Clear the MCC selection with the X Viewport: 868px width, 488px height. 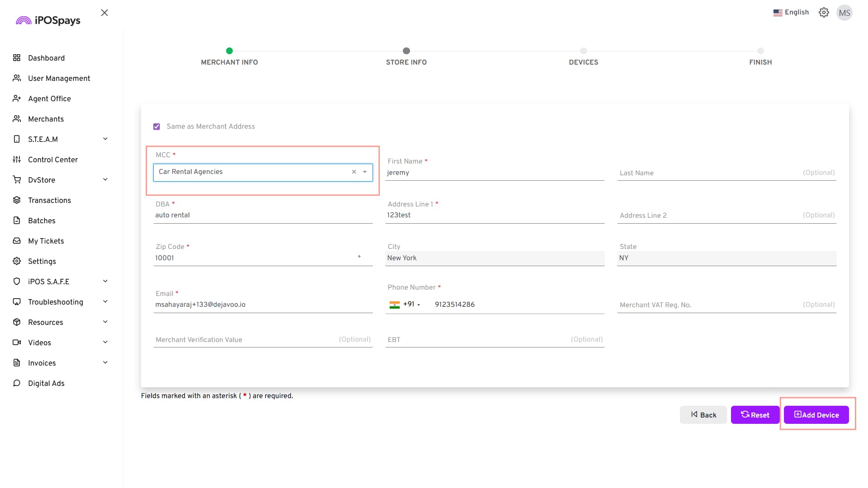(x=354, y=172)
